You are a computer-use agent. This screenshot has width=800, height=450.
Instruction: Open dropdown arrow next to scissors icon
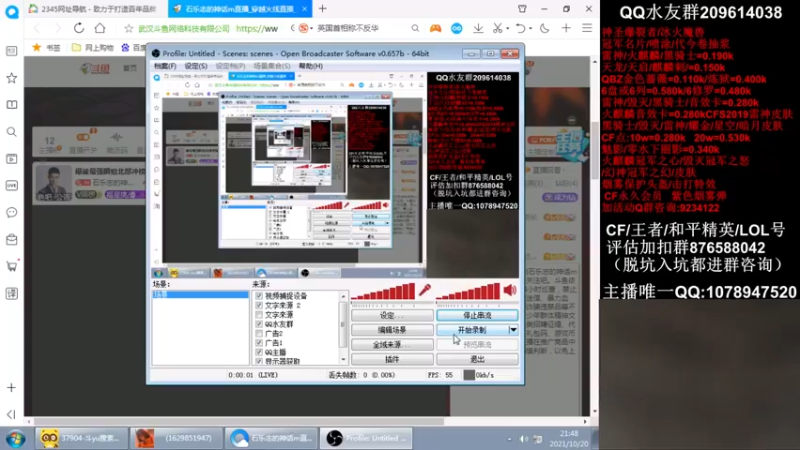[x=507, y=29]
